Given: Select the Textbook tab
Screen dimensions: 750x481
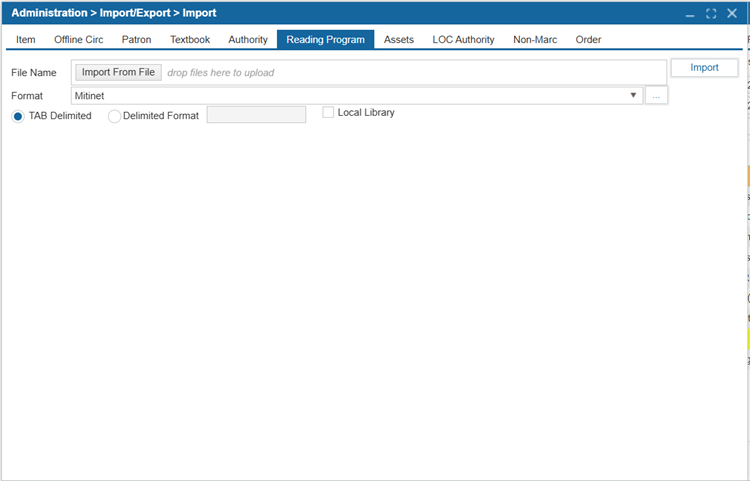Looking at the screenshot, I should (190, 40).
